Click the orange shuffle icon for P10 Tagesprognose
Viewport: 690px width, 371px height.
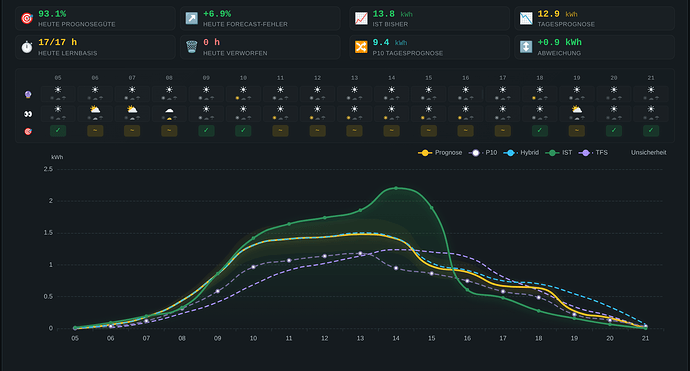click(361, 47)
